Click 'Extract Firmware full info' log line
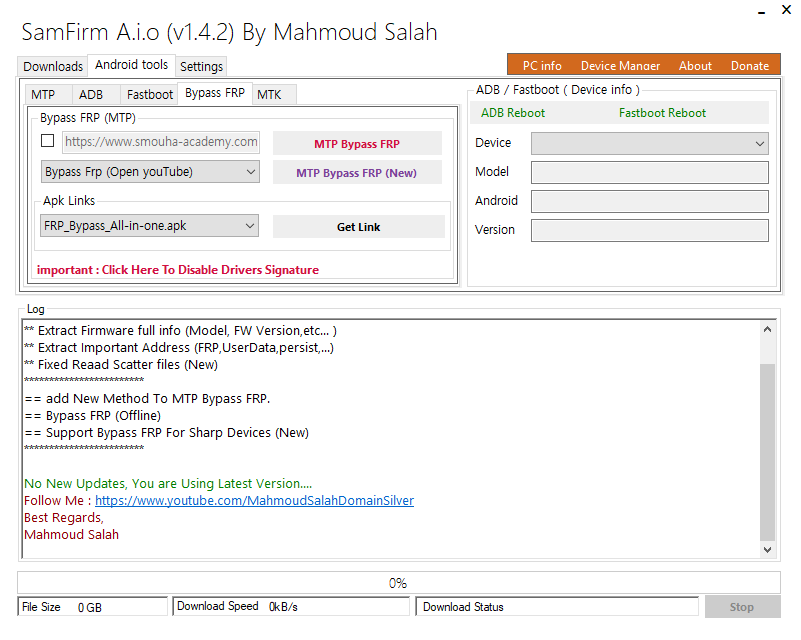The width and height of the screenshot is (801, 640). [180, 330]
